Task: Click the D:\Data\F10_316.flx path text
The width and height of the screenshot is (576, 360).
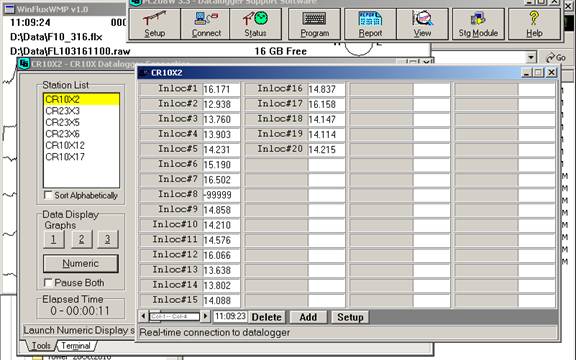Action: [x=56, y=37]
